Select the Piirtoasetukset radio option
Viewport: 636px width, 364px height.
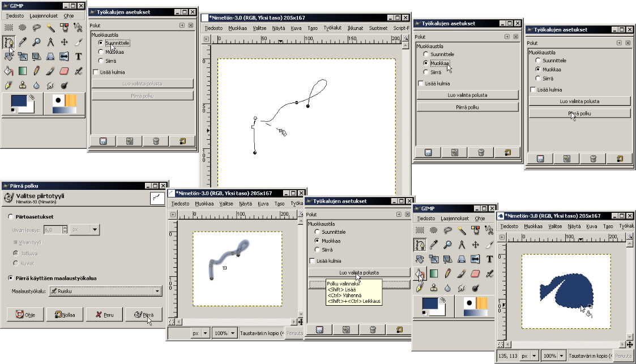tap(11, 216)
